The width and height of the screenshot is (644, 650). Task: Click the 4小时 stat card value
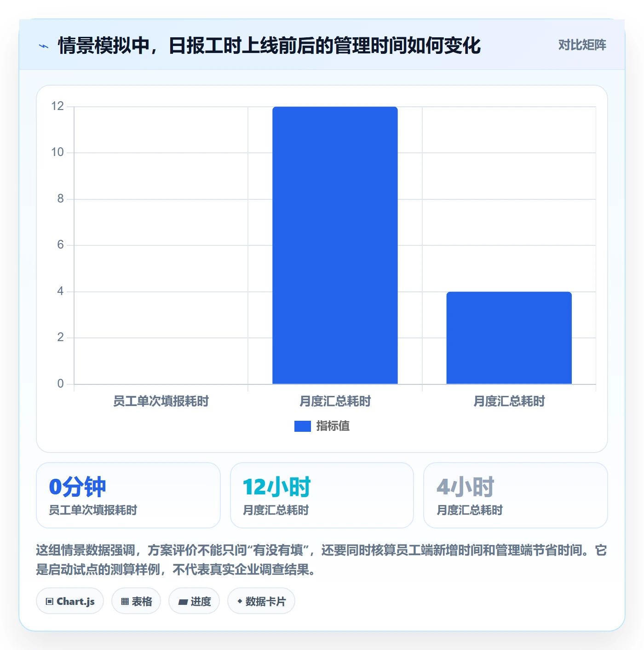(x=466, y=487)
